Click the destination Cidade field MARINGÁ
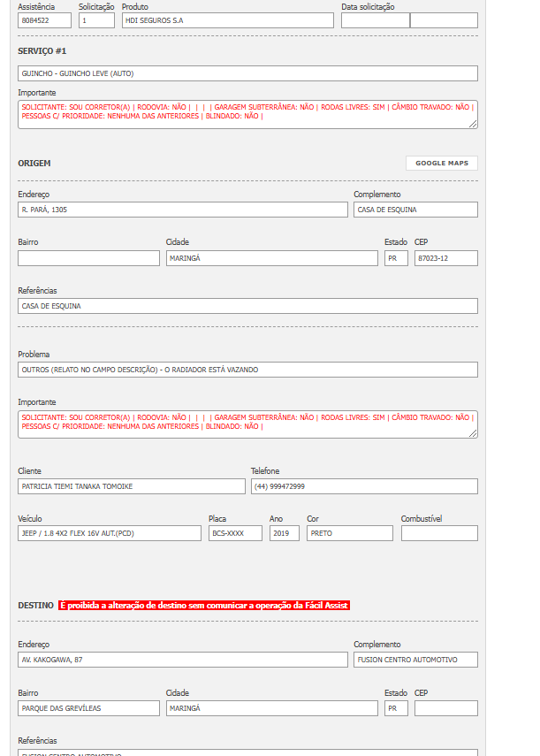 (271, 708)
